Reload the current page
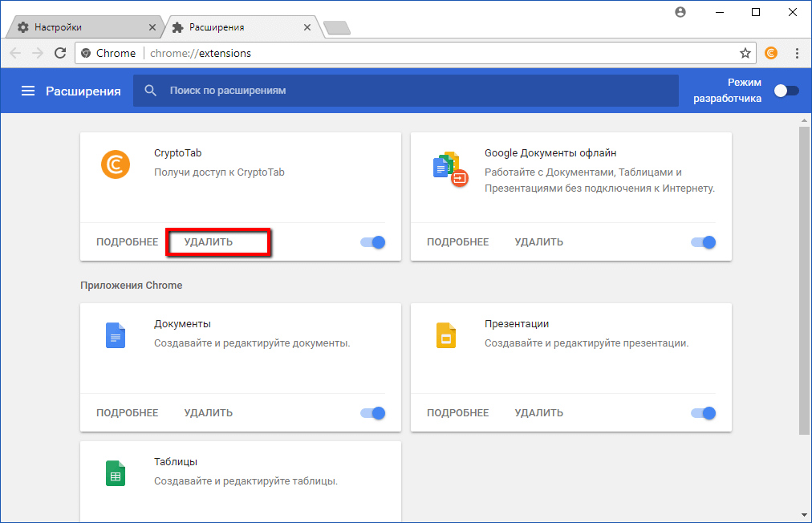Screen dimensions: 812x523 [x=60, y=53]
